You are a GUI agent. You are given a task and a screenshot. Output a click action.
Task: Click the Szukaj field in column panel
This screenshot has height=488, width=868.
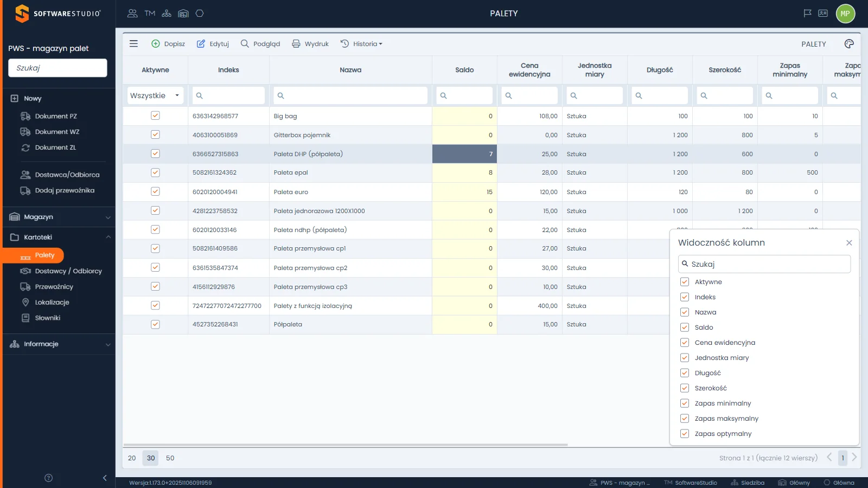coord(764,264)
